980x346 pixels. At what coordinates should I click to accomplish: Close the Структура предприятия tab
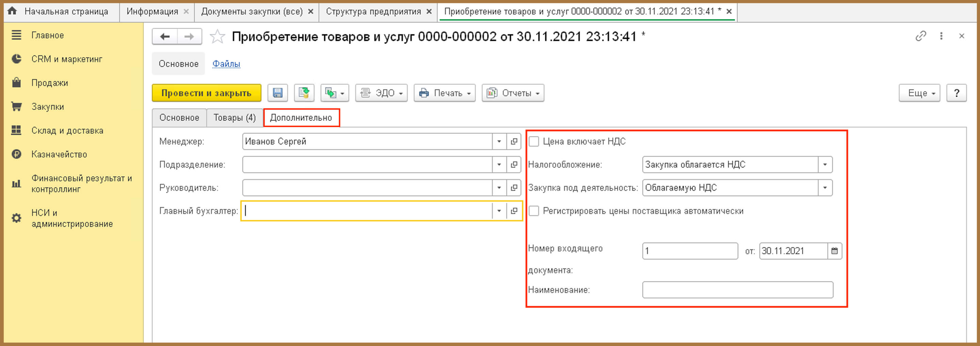(x=429, y=12)
